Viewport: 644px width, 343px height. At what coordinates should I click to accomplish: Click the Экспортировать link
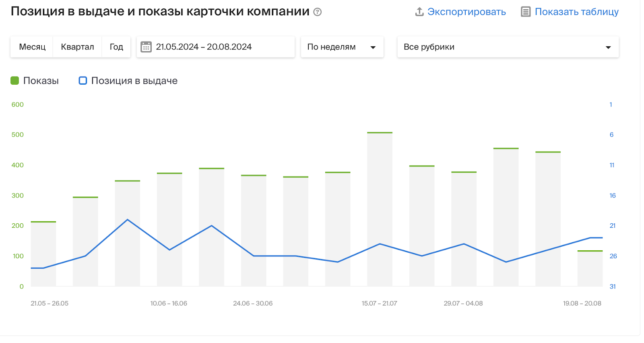click(466, 12)
